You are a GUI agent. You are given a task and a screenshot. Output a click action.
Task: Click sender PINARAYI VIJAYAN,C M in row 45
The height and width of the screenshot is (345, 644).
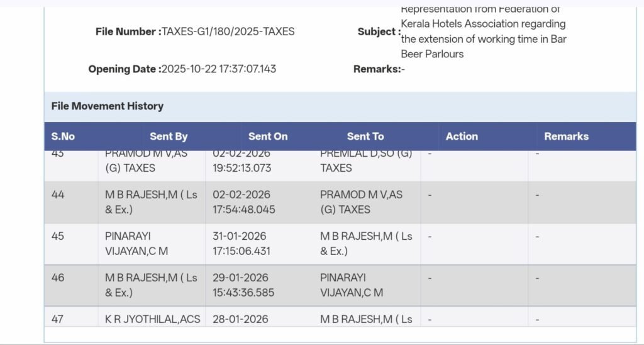click(x=136, y=244)
